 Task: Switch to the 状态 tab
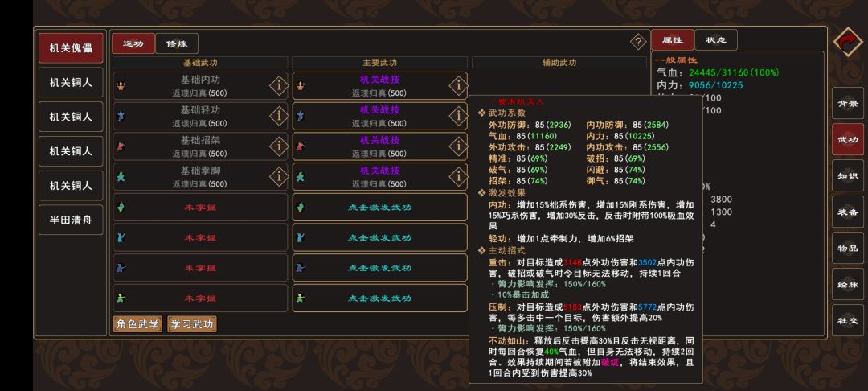click(x=715, y=40)
